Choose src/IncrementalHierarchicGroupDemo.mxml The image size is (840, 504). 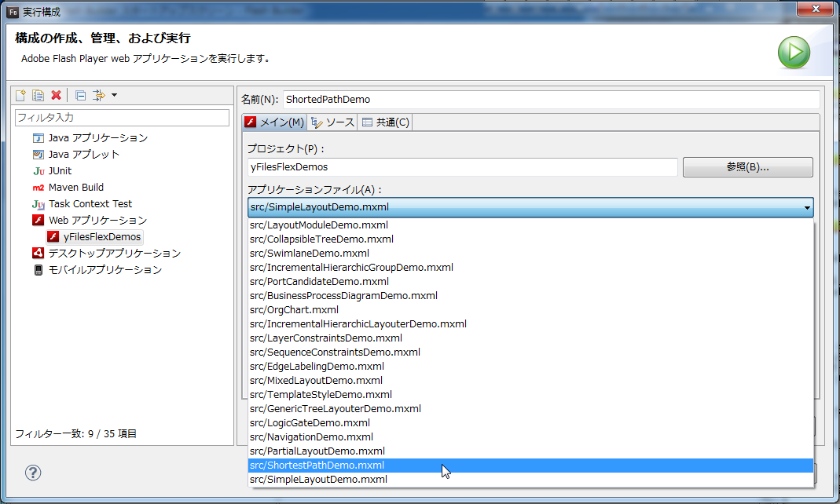point(530,268)
